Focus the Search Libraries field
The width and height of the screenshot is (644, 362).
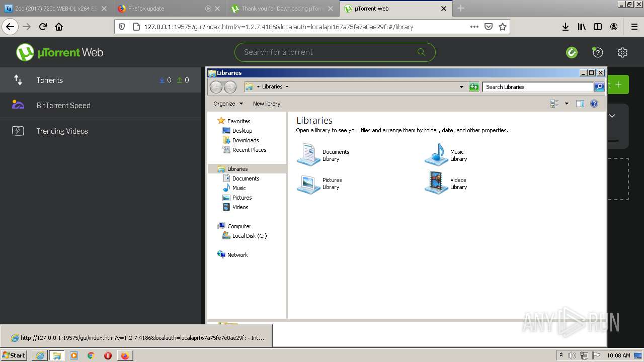pyautogui.click(x=538, y=87)
